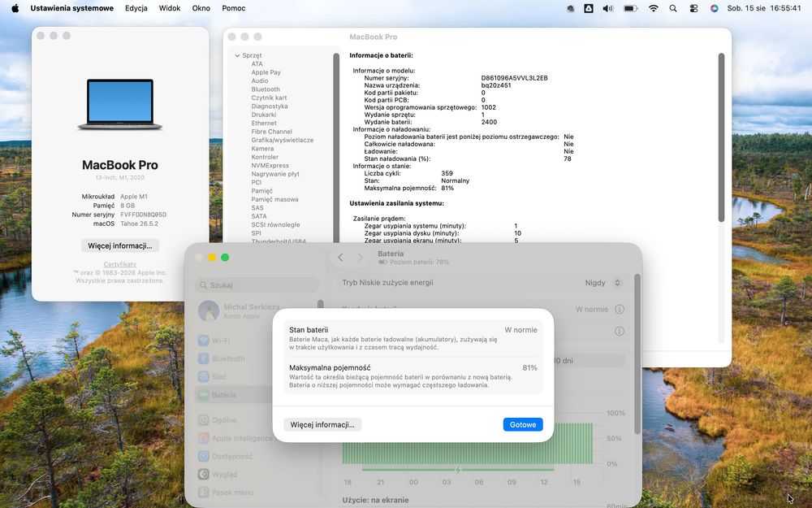
Task: Click the Bateria icon in settings sidebar
Action: [204, 395]
